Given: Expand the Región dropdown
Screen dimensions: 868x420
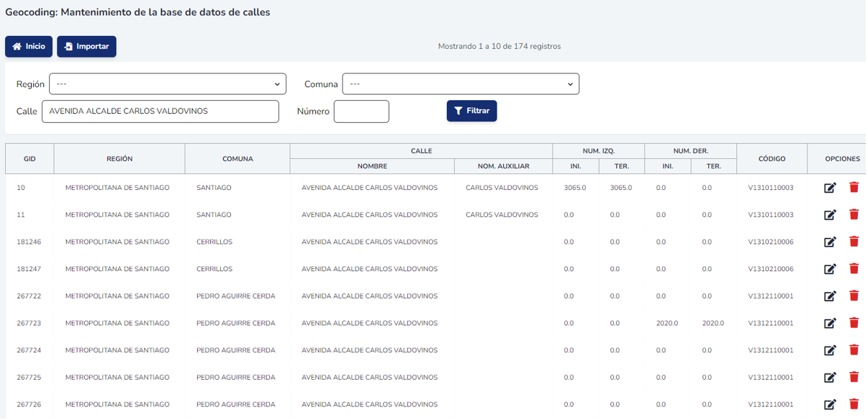Looking at the screenshot, I should (x=168, y=84).
